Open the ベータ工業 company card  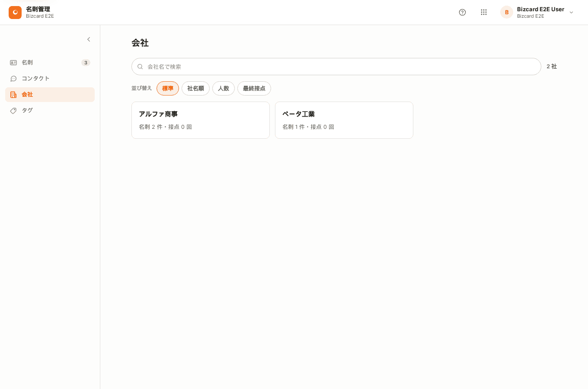(344, 120)
